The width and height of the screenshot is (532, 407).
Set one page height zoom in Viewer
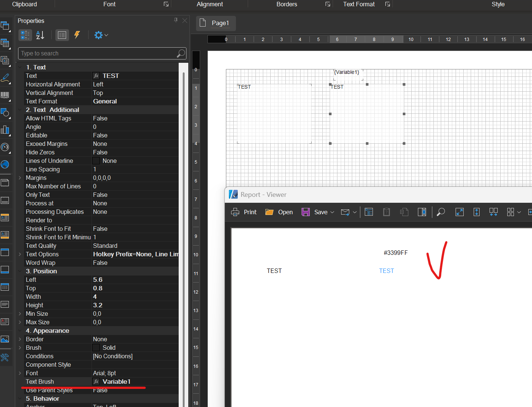pyautogui.click(x=477, y=212)
